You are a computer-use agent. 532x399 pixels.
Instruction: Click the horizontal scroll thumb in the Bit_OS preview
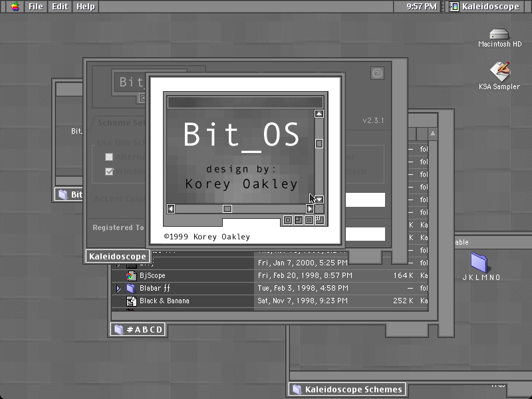(227, 209)
